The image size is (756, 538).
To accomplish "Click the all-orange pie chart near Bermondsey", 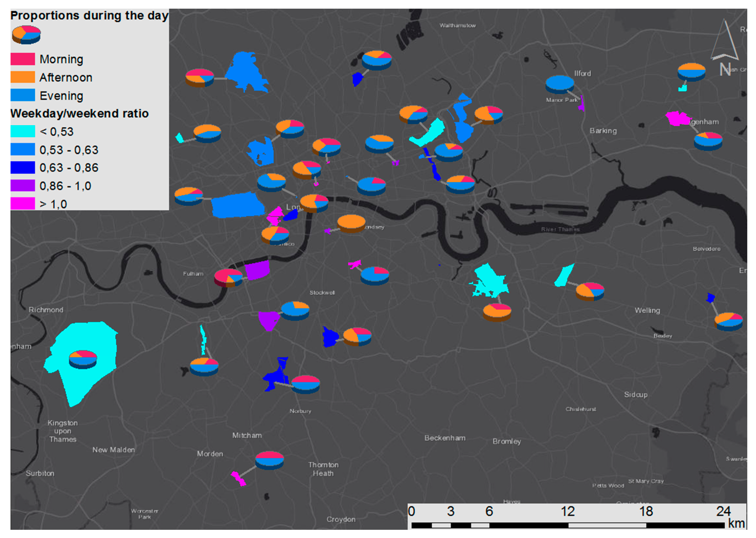I will [351, 223].
